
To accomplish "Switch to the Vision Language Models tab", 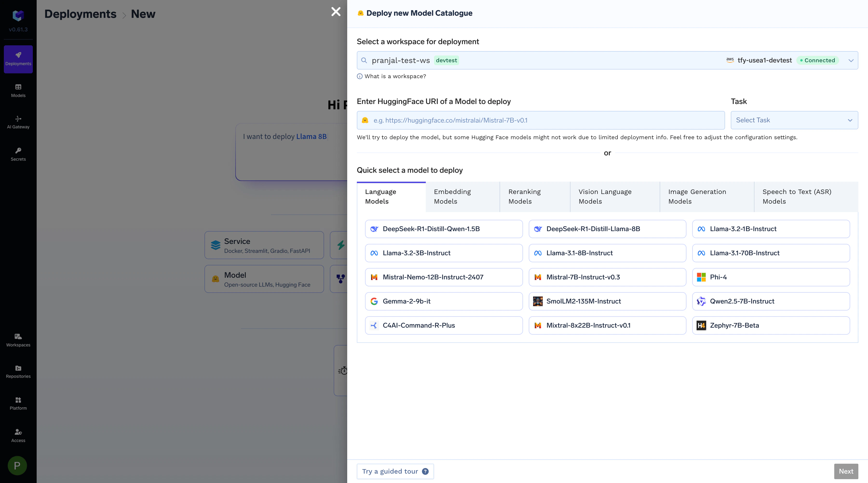I will (605, 196).
